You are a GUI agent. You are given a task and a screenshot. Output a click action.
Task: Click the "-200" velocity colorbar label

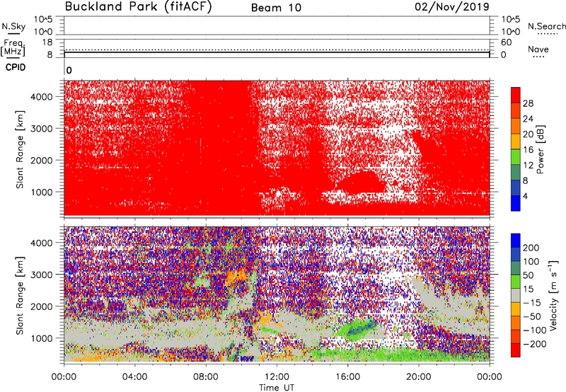tap(534, 344)
